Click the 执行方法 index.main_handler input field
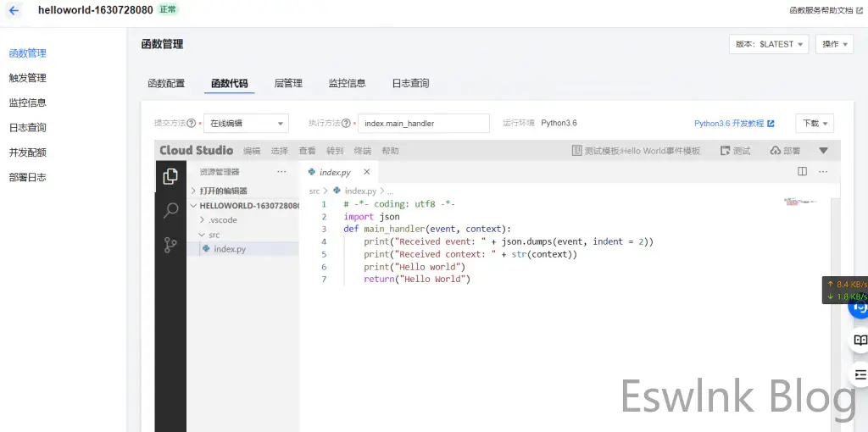 click(x=423, y=124)
